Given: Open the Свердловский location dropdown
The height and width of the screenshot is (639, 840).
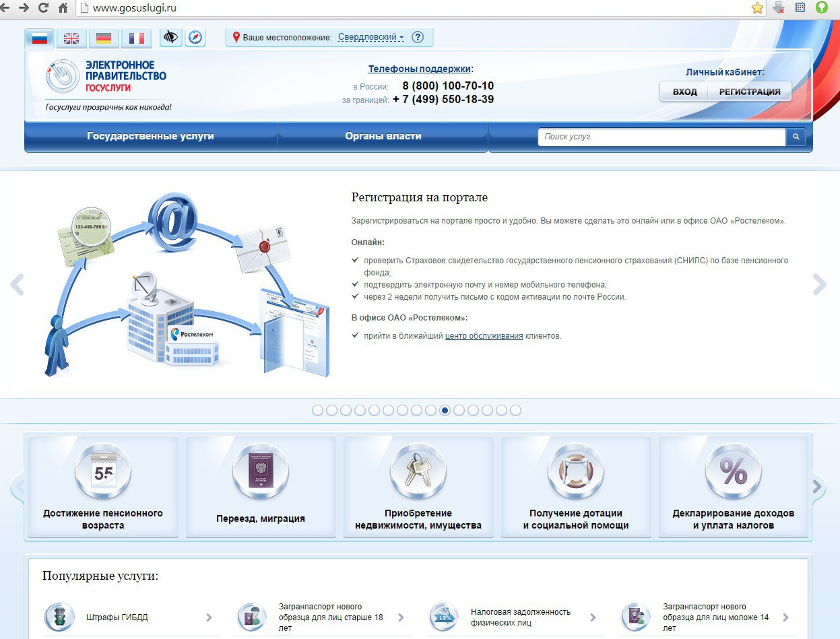Looking at the screenshot, I should point(370,38).
